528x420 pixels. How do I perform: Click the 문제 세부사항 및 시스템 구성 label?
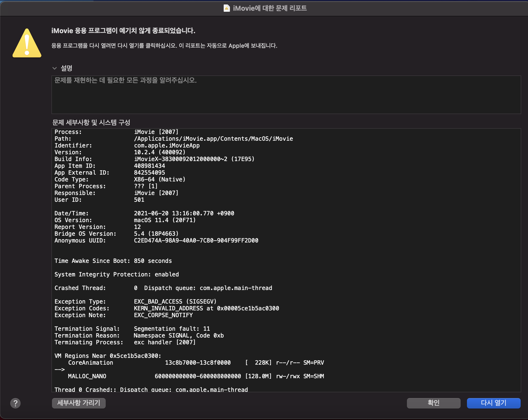[91, 122]
